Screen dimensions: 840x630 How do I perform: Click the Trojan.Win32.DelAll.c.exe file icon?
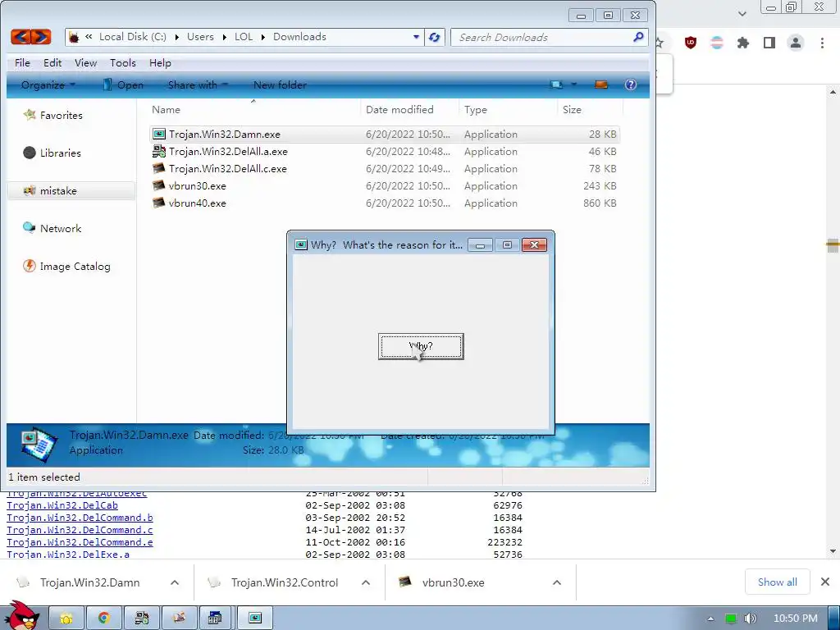pos(159,168)
